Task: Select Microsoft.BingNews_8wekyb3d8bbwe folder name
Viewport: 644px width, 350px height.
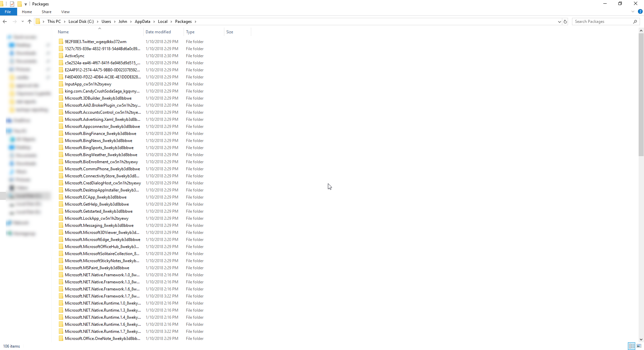Action: [99, 141]
